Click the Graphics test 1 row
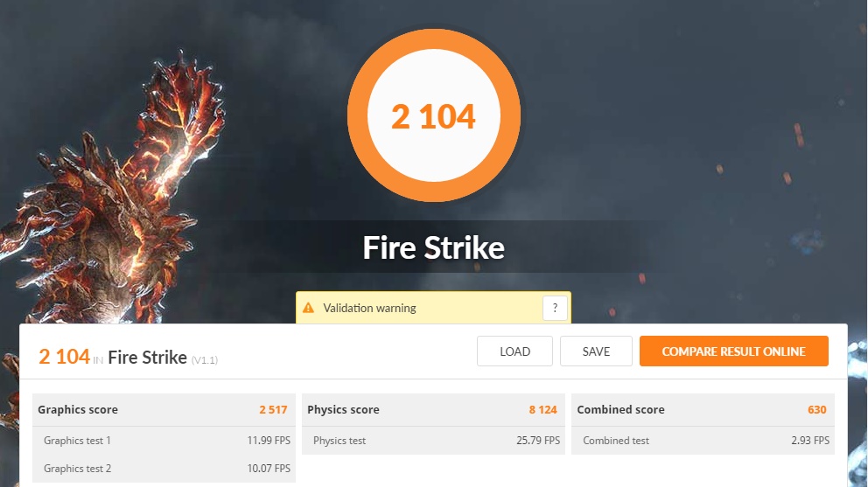 tap(164, 441)
